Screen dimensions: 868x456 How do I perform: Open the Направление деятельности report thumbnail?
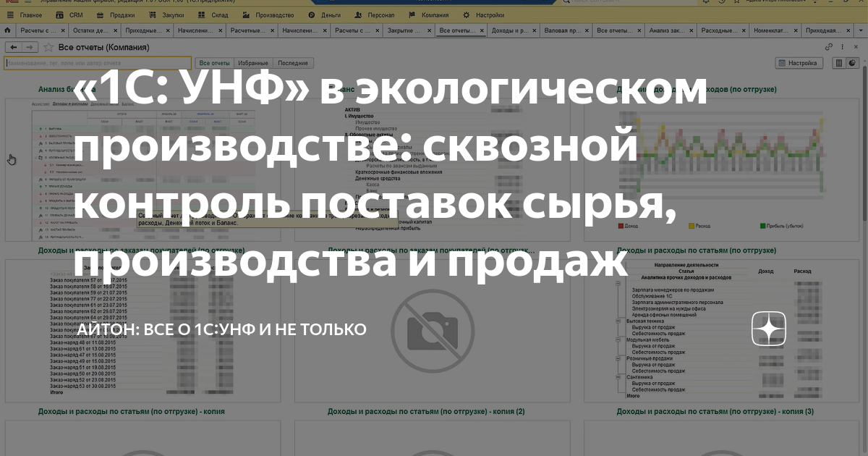coord(721,329)
